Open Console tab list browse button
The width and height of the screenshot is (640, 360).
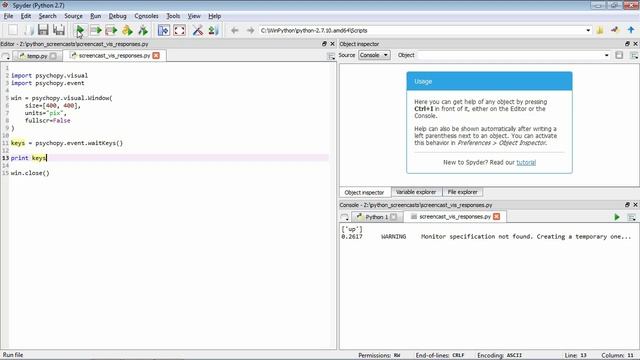point(344,217)
